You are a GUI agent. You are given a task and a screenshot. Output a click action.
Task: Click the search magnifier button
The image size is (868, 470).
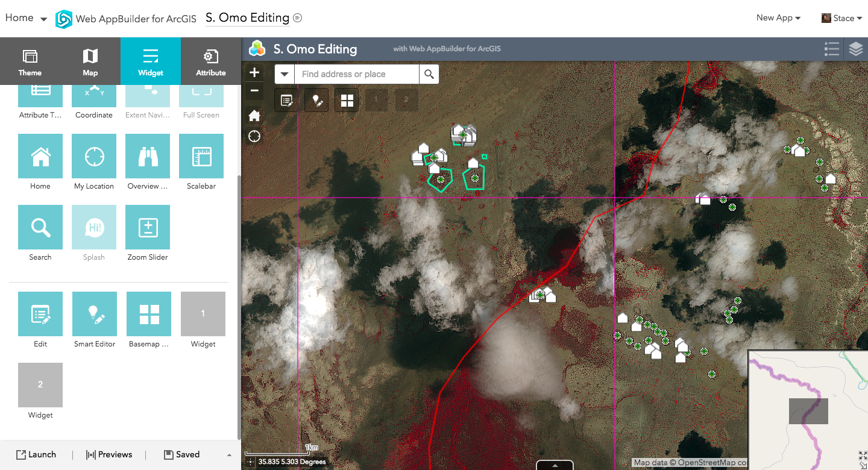click(429, 74)
